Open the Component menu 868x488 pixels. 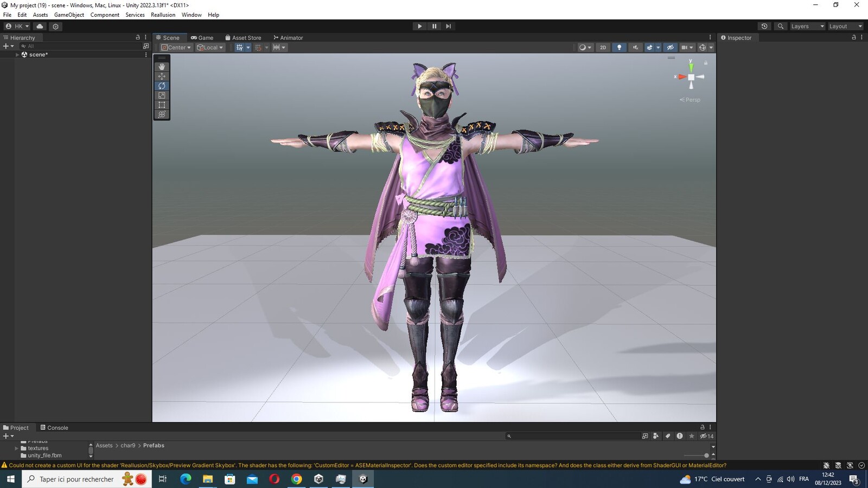105,15
